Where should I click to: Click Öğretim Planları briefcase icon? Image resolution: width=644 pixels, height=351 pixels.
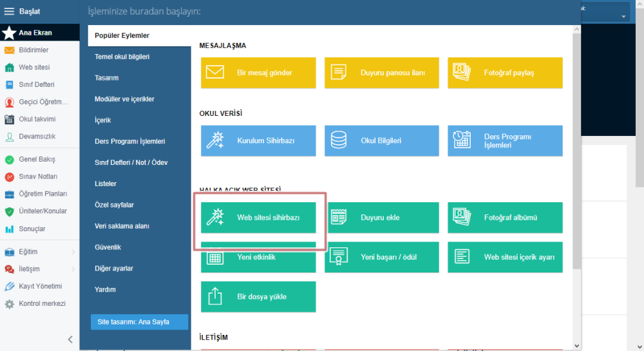tap(9, 194)
